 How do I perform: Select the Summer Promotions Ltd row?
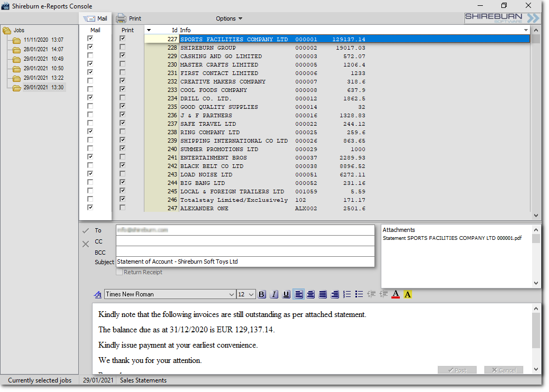click(x=337, y=150)
